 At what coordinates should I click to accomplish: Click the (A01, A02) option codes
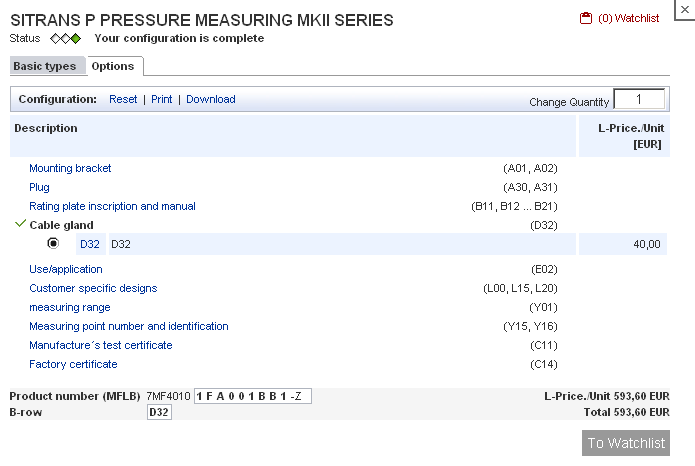point(530,168)
